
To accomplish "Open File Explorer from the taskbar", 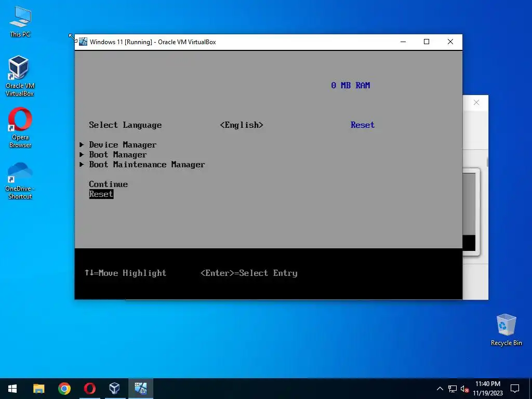I will coord(38,389).
